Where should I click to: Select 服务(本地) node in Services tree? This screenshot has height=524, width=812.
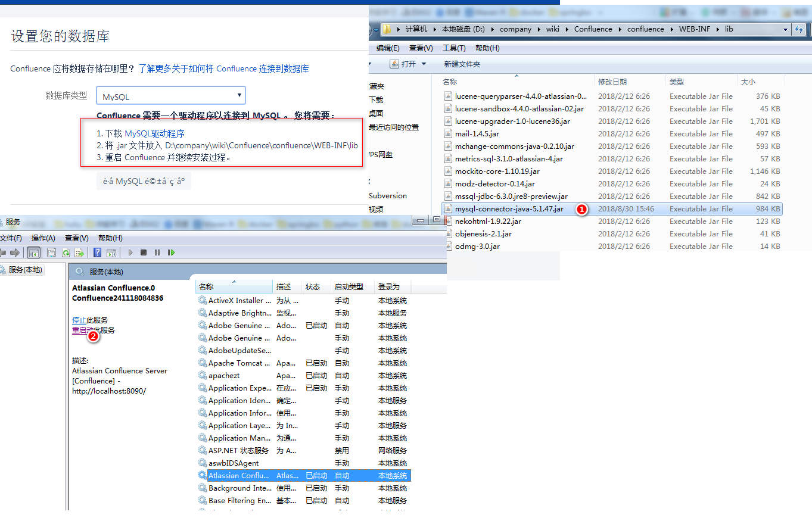click(25, 270)
